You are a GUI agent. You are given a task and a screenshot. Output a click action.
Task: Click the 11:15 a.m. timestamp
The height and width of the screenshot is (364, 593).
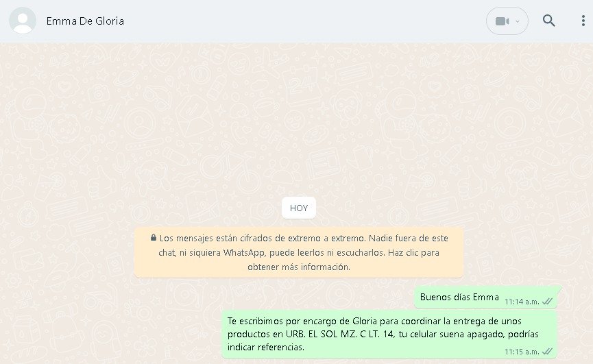tap(522, 352)
